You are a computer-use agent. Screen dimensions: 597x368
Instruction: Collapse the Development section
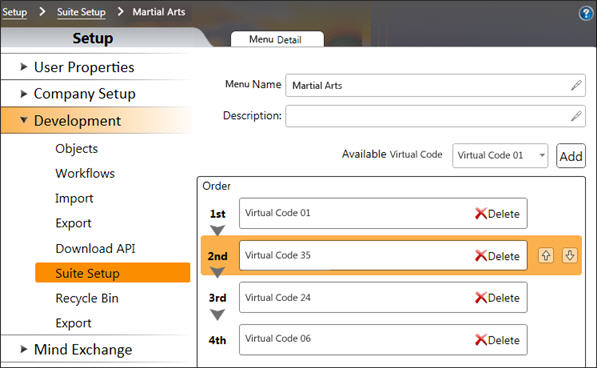click(x=24, y=120)
